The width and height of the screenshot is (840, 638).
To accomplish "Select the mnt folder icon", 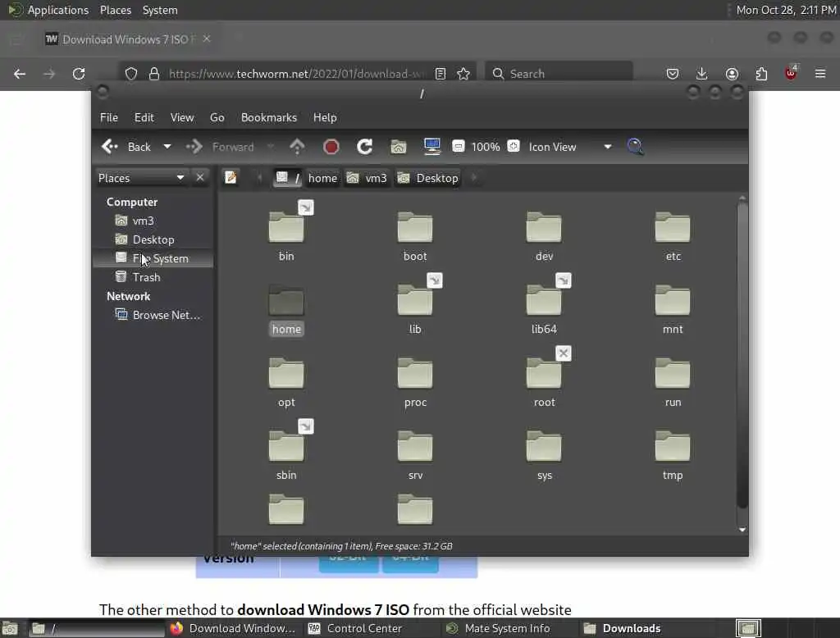I will click(673, 300).
